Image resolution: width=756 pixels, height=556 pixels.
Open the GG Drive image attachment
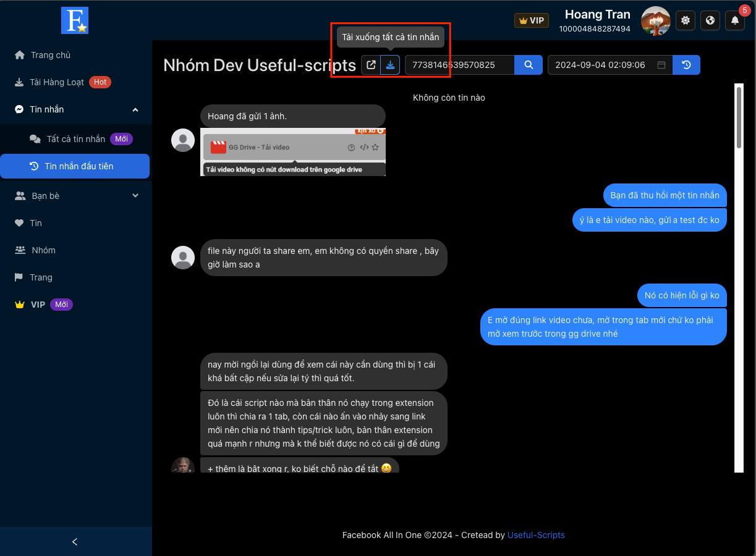[293, 152]
